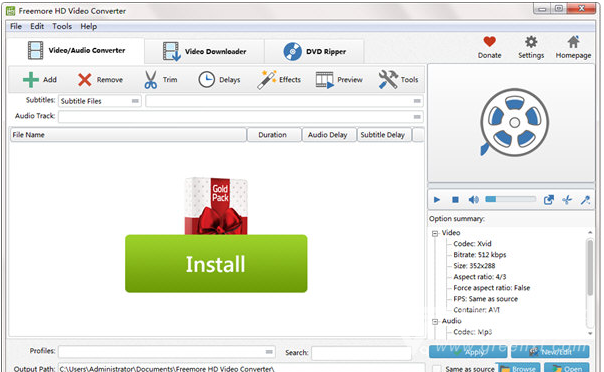The height and width of the screenshot is (372, 604).
Task: Switch to Video Downloader tab
Action: 205,51
